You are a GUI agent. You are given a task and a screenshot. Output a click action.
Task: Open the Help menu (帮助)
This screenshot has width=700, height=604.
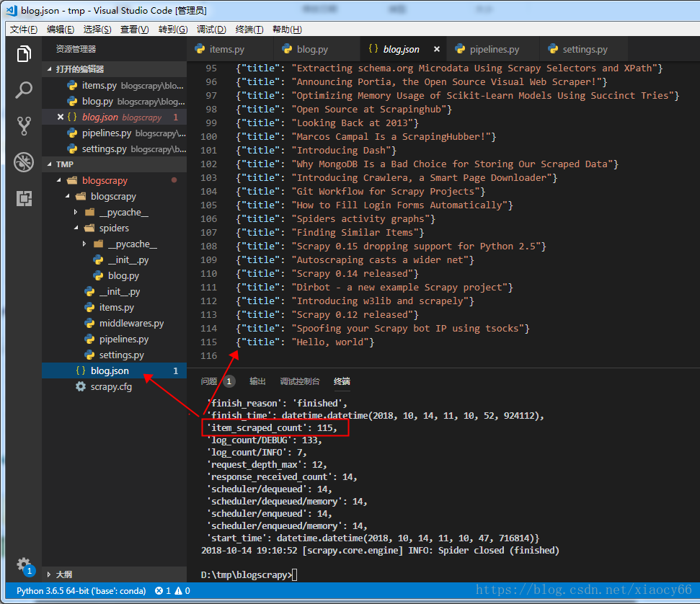(287, 30)
